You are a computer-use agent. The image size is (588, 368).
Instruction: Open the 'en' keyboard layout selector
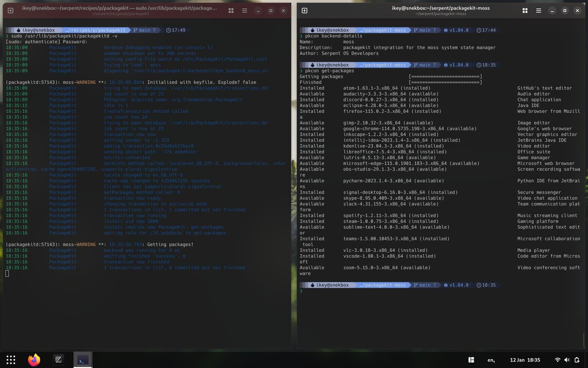point(491,360)
